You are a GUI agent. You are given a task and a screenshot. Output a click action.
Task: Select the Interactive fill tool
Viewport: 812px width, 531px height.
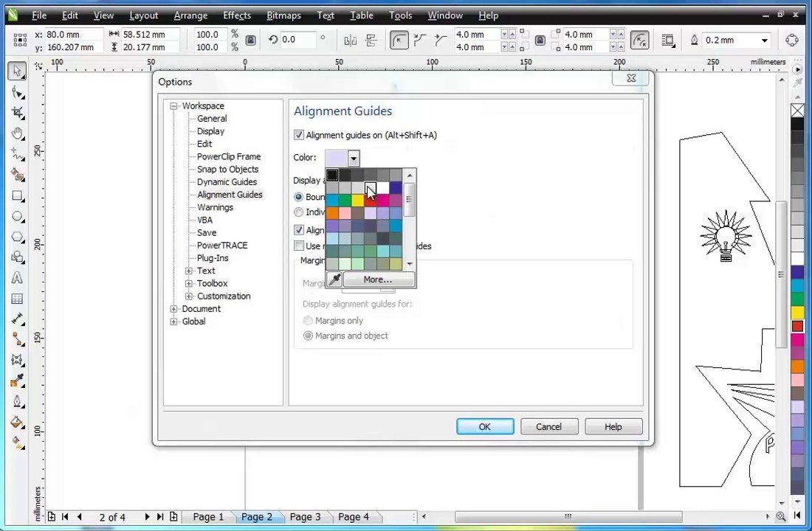coord(17,443)
